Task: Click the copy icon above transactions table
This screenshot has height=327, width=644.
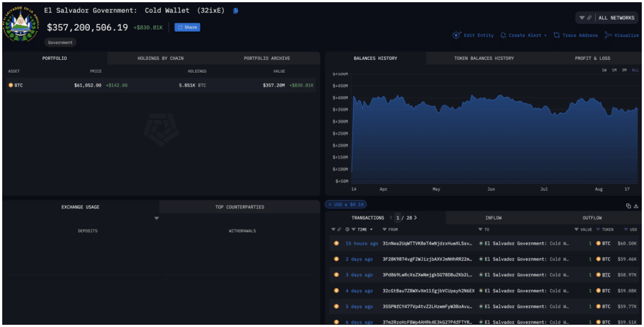Action: pyautogui.click(x=628, y=206)
